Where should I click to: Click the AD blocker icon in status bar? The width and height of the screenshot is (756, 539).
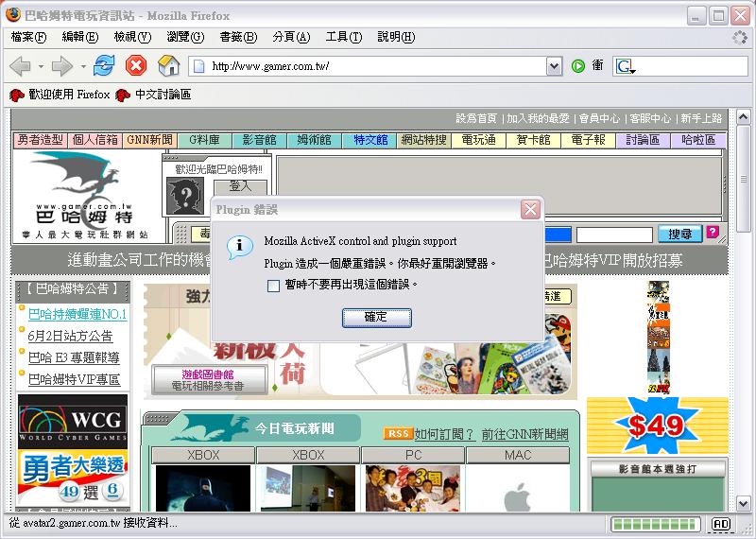721,524
